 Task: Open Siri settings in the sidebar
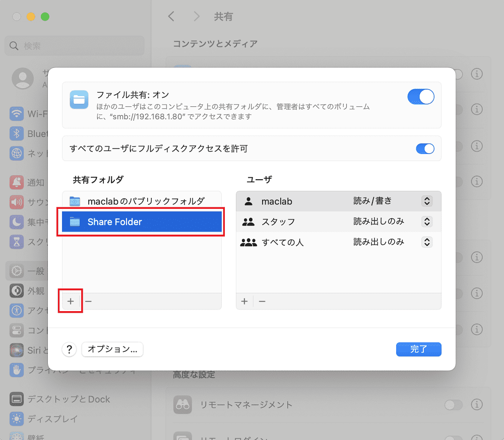pyautogui.click(x=28, y=350)
